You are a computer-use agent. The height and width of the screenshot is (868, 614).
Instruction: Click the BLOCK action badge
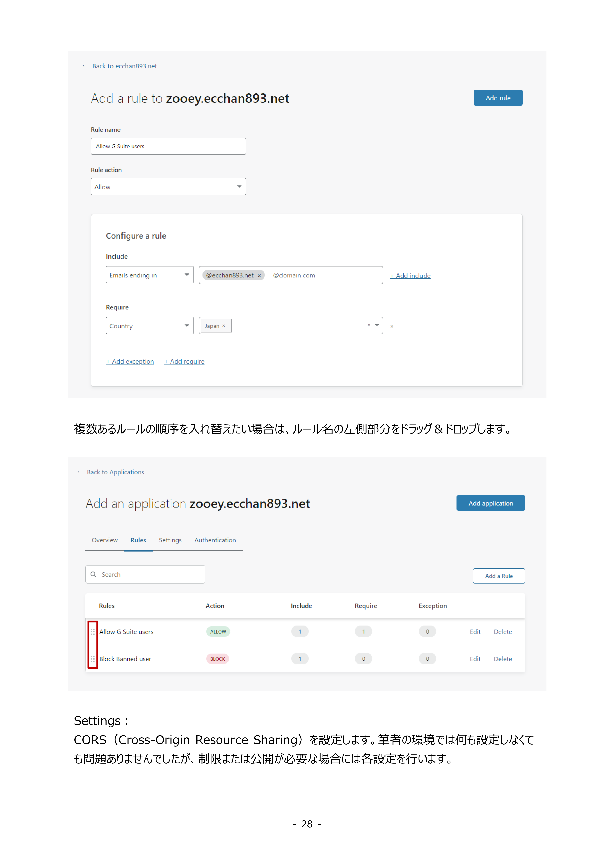coord(217,659)
